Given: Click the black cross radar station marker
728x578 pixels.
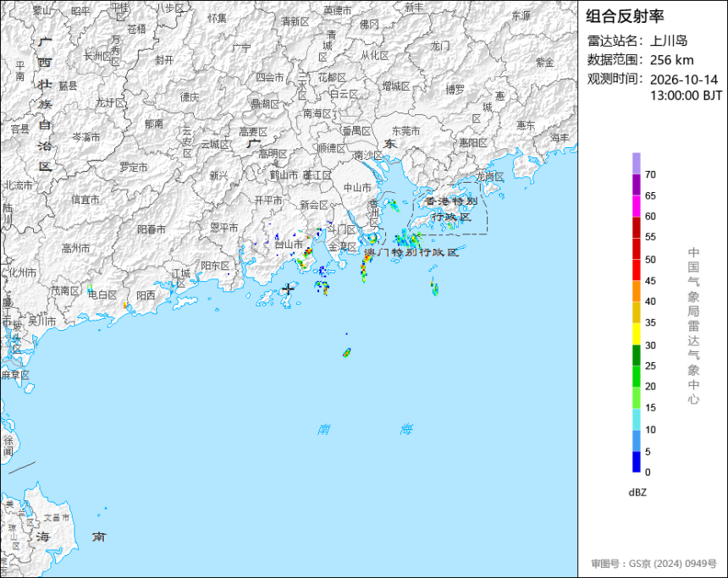Looking at the screenshot, I should click(289, 289).
